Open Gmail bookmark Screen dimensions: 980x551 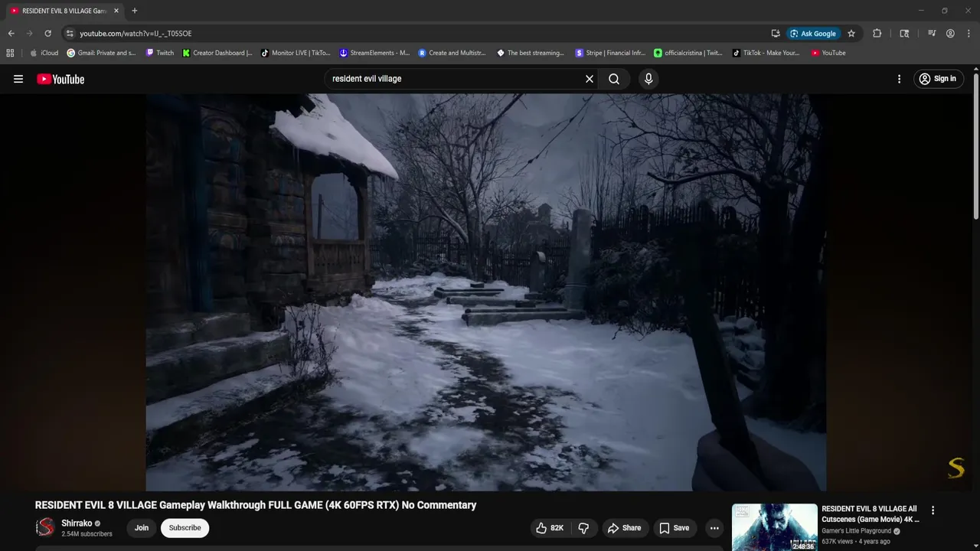pyautogui.click(x=102, y=53)
